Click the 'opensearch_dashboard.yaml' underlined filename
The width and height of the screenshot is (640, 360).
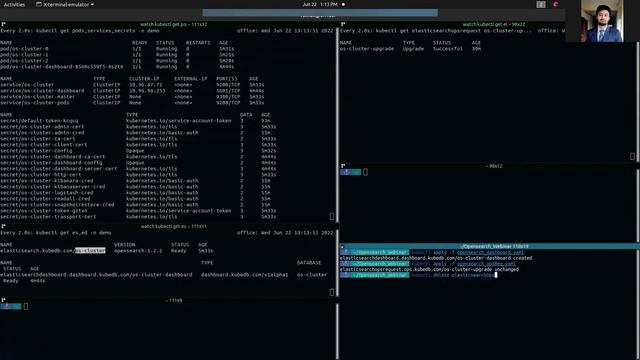pos(490,252)
